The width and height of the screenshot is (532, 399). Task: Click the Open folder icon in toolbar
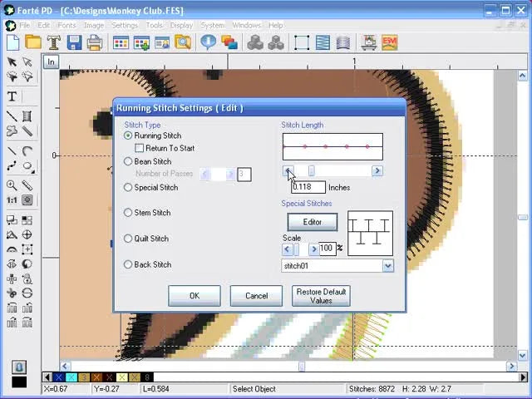(33, 42)
